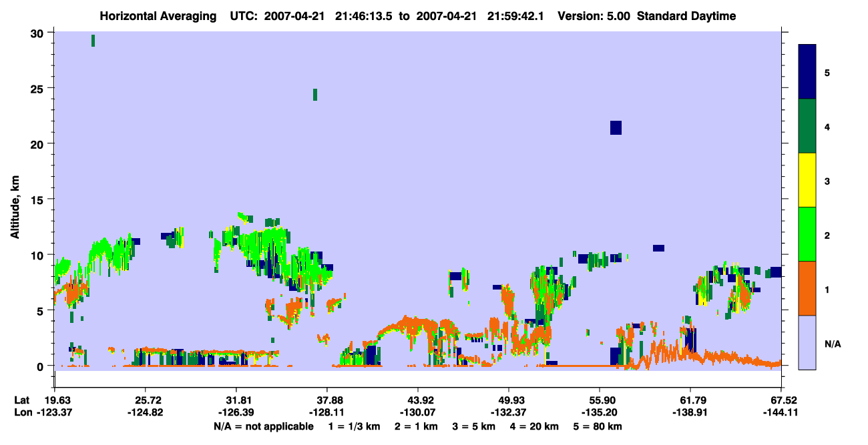
Task: Click the "Lon" row label
Action: pos(22,412)
